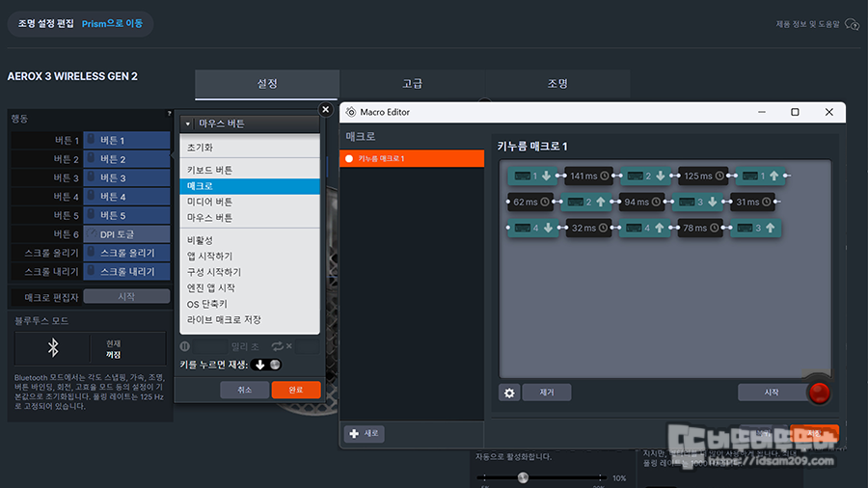
Task: Choose 키보드 버튼 in the action list
Action: [x=250, y=170]
